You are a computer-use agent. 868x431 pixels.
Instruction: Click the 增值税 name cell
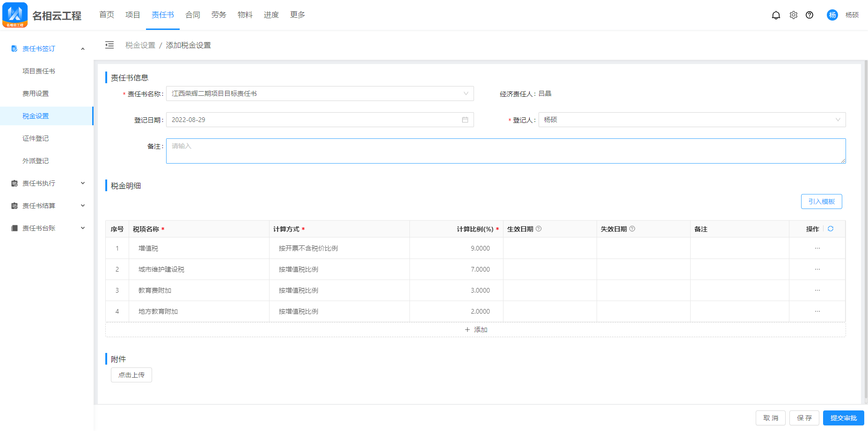click(x=199, y=248)
